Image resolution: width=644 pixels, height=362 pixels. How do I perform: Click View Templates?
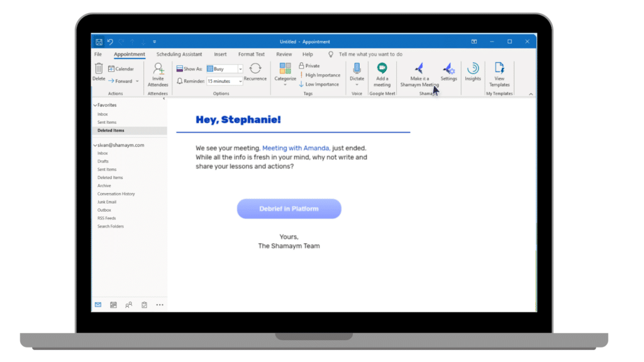tap(499, 75)
